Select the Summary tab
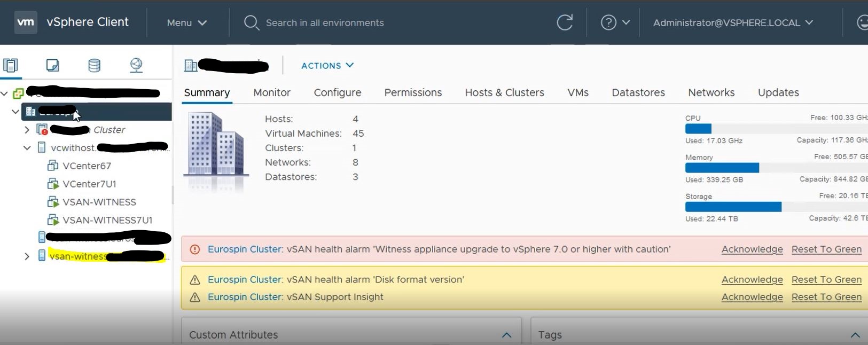This screenshot has height=345, width=868. coord(207,92)
